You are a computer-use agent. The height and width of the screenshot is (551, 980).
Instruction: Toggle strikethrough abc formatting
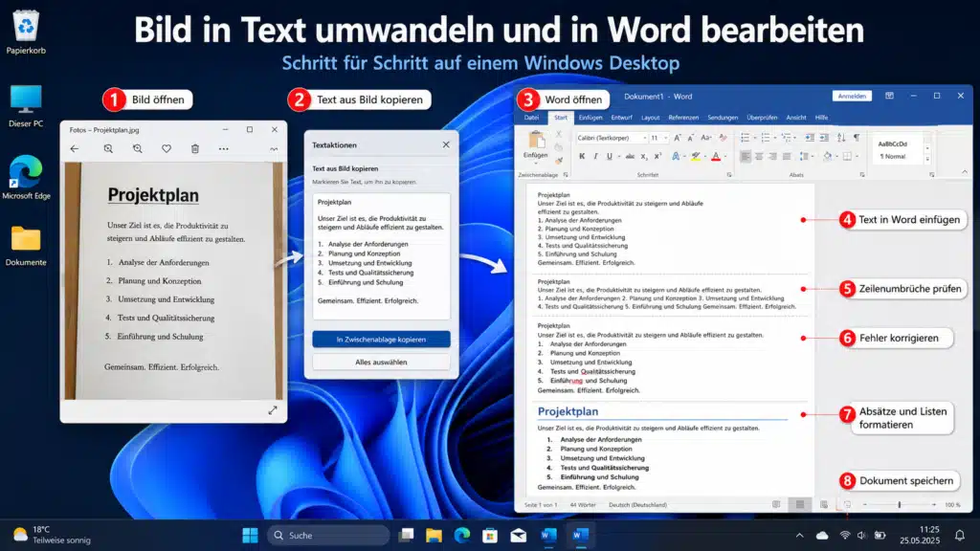630,156
